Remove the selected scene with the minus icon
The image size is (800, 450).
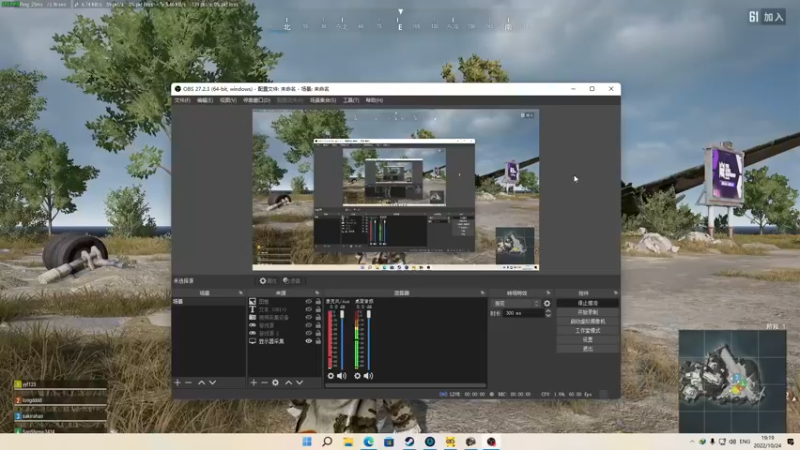pos(188,382)
